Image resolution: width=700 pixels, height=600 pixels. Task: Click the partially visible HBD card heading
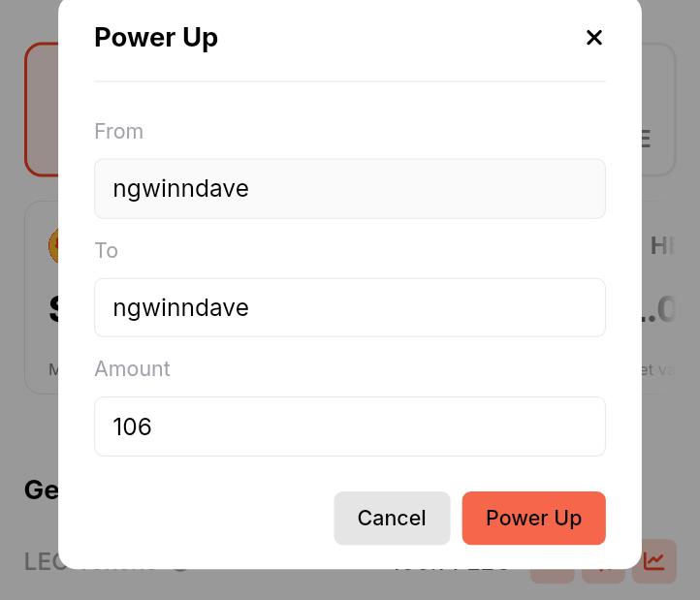click(x=663, y=245)
